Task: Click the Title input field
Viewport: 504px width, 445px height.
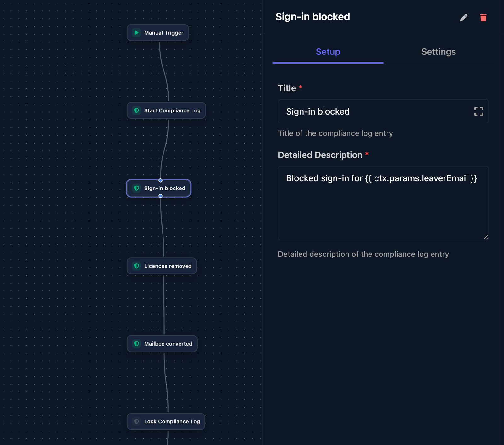Action: tap(383, 111)
